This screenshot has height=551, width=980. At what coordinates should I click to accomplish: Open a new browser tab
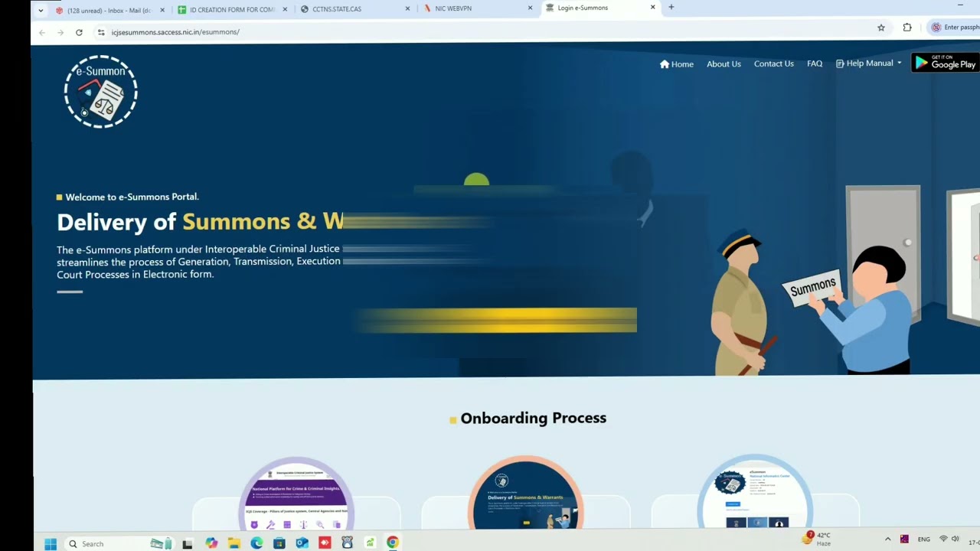coord(671,8)
